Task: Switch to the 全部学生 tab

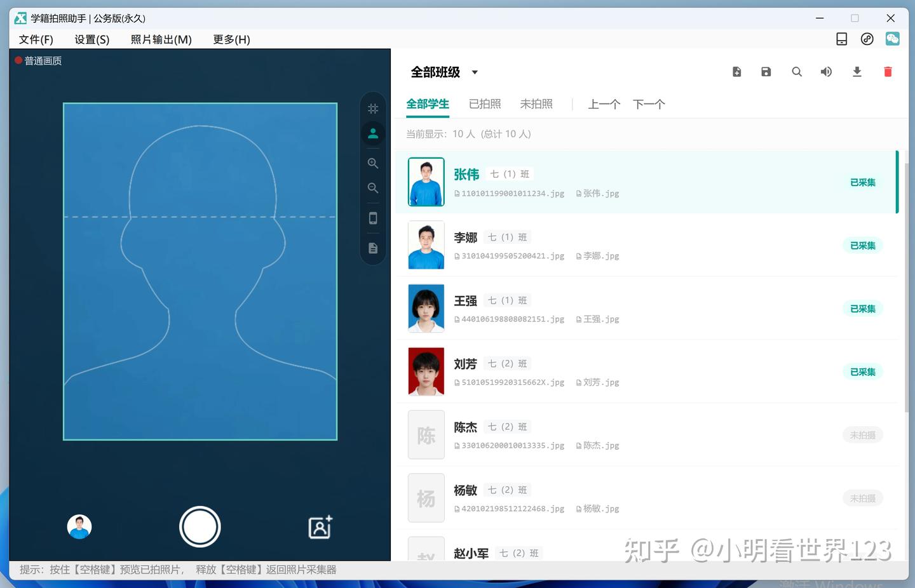Action: (x=428, y=104)
